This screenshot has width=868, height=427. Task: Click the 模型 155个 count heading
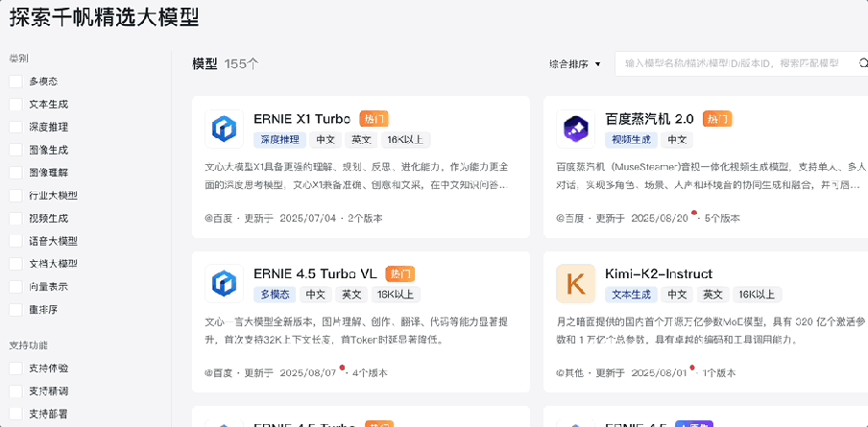pos(226,64)
